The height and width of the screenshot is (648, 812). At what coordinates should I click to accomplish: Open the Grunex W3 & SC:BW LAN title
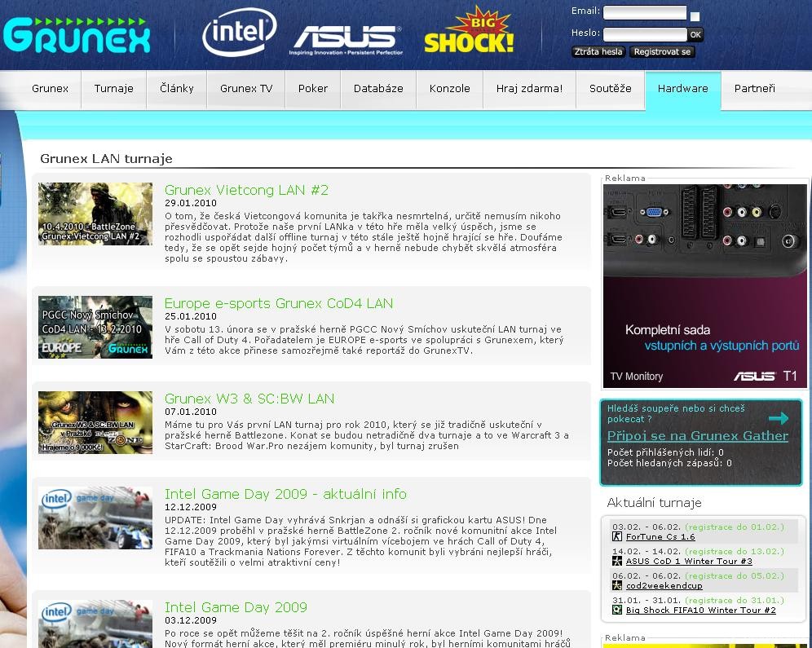point(249,399)
